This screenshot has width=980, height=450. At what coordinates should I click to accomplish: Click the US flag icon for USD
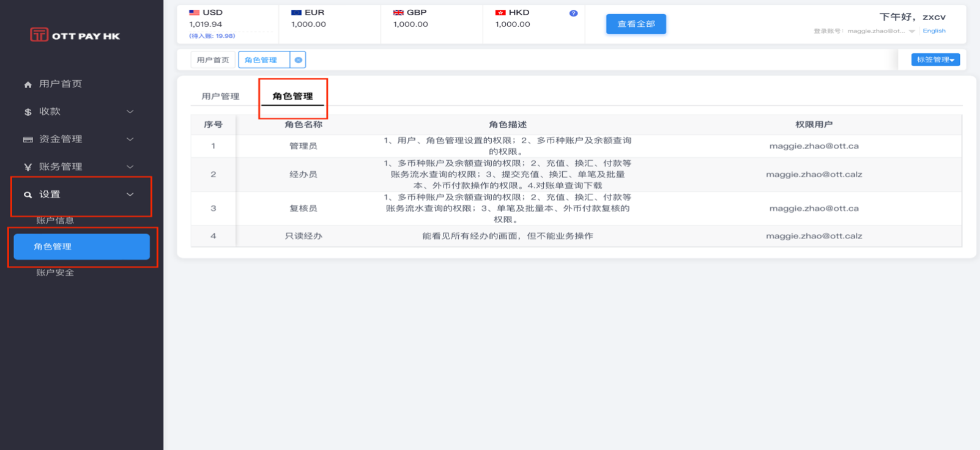point(194,12)
